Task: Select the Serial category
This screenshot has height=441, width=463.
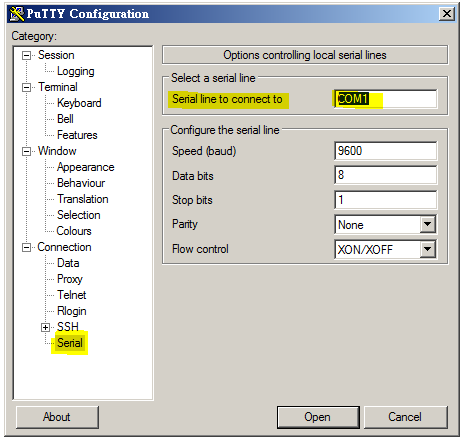Action: coord(70,343)
